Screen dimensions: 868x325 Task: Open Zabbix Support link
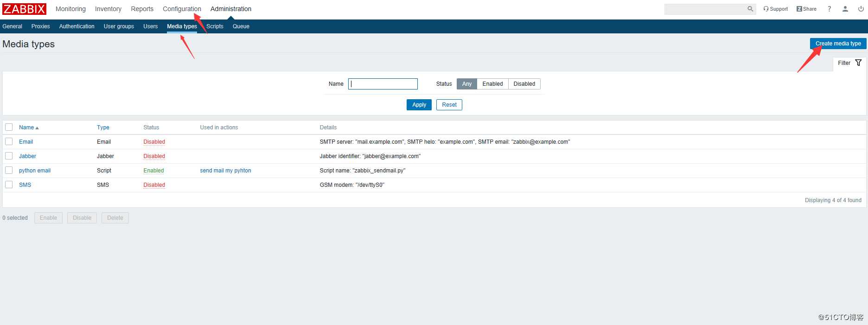[x=775, y=9]
